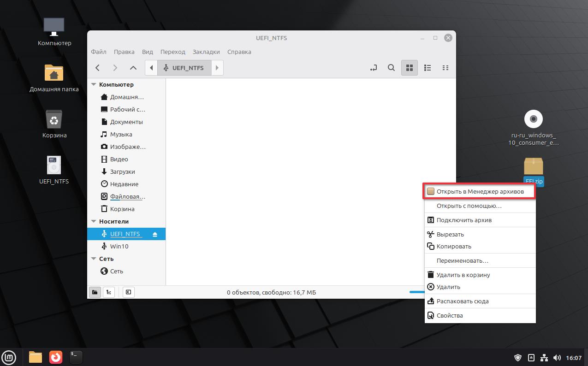Viewport: 588px width, 366px height.
Task: Select the Домашняя папка desktop icon
Action: point(54,77)
